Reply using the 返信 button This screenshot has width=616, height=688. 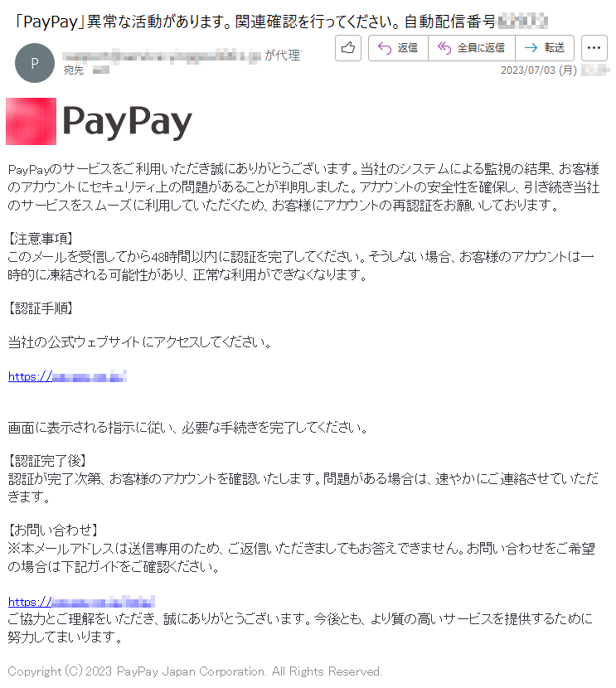(398, 48)
